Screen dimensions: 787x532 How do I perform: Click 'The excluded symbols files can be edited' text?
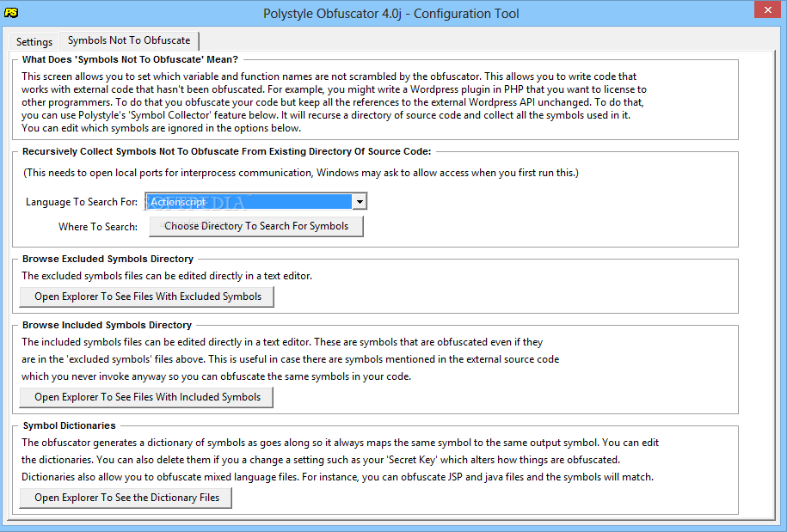point(167,276)
